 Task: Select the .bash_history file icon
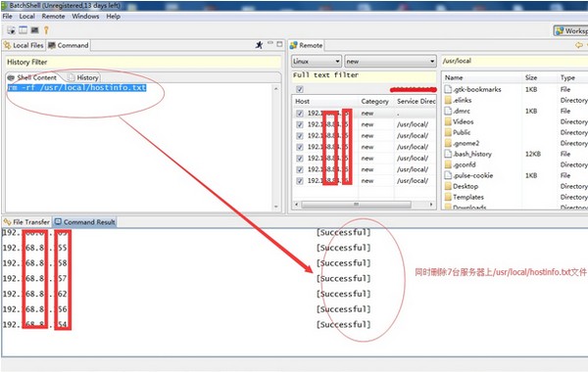coord(448,154)
